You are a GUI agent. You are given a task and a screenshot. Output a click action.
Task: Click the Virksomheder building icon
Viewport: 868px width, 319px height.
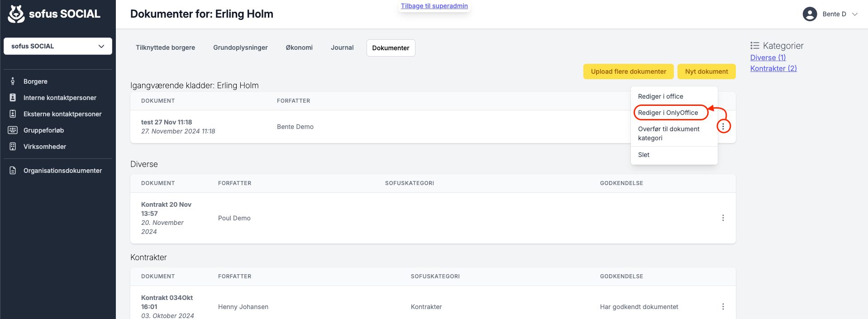[13, 147]
